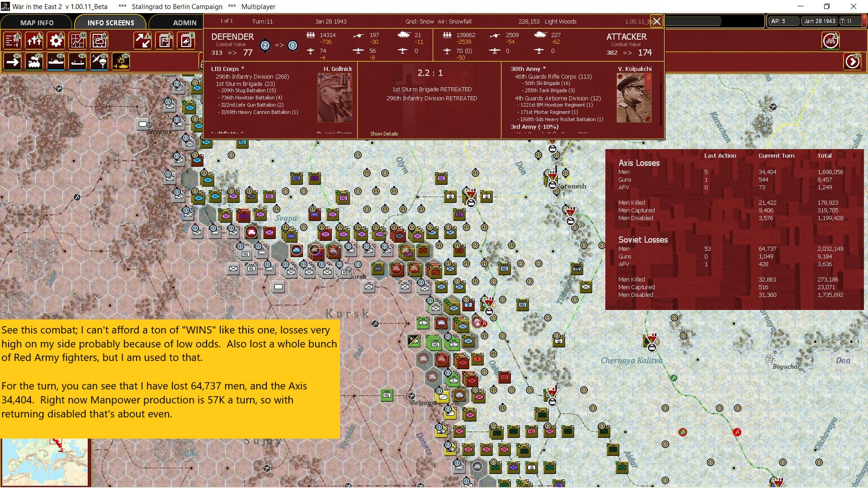Click the H. Gollnick commander portrait
The height and width of the screenshot is (488, 868).
pyautogui.click(x=335, y=97)
